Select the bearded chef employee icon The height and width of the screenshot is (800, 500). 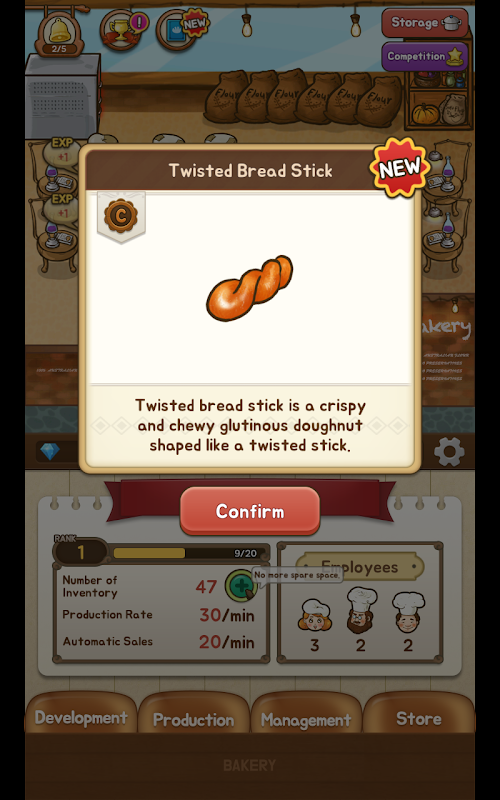[361, 610]
